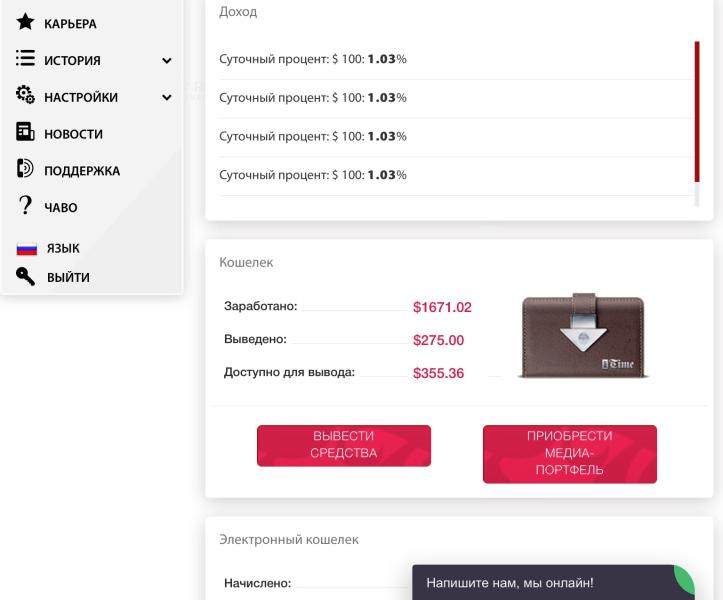This screenshot has height=600, width=723.
Task: Open the НОВОСТИ menu item
Action: [73, 134]
